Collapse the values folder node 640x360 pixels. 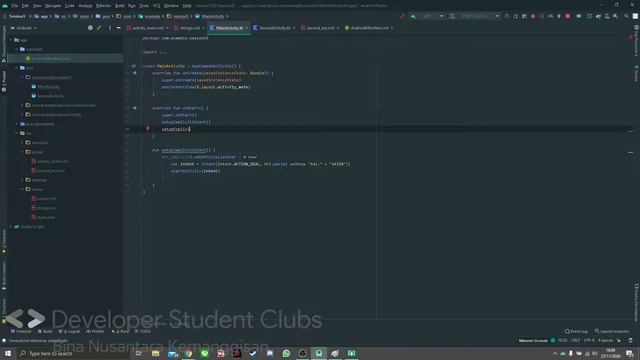point(22,189)
